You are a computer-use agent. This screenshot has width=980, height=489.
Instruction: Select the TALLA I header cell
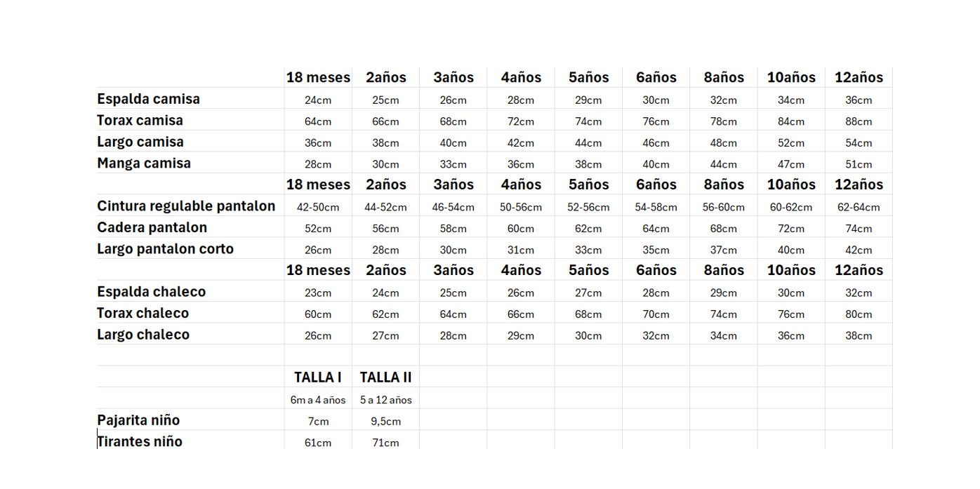[318, 377]
